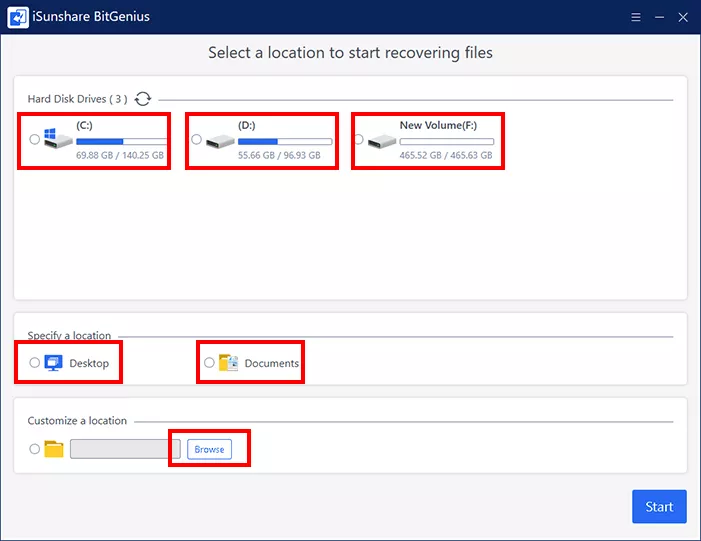Click the C: drive usage bar
Screen dimensions: 701x541
pos(121,142)
